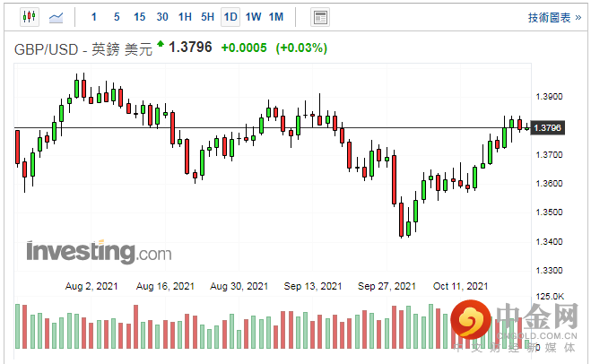Click the green up-arrow price indicator
Image resolution: width=591 pixels, height=364 pixels.
click(161, 44)
